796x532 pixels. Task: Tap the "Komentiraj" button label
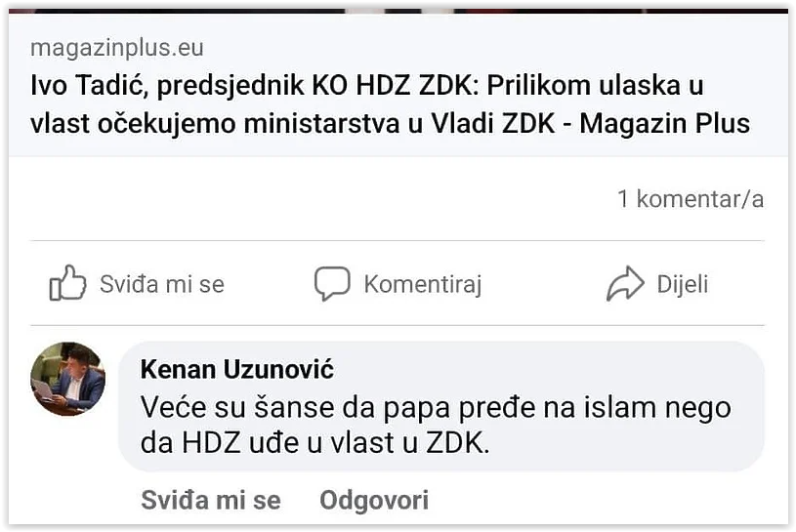tap(422, 284)
